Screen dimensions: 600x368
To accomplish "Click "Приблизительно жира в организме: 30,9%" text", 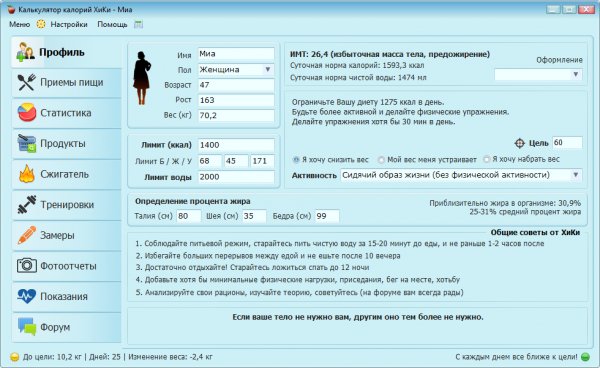I will pos(505,203).
